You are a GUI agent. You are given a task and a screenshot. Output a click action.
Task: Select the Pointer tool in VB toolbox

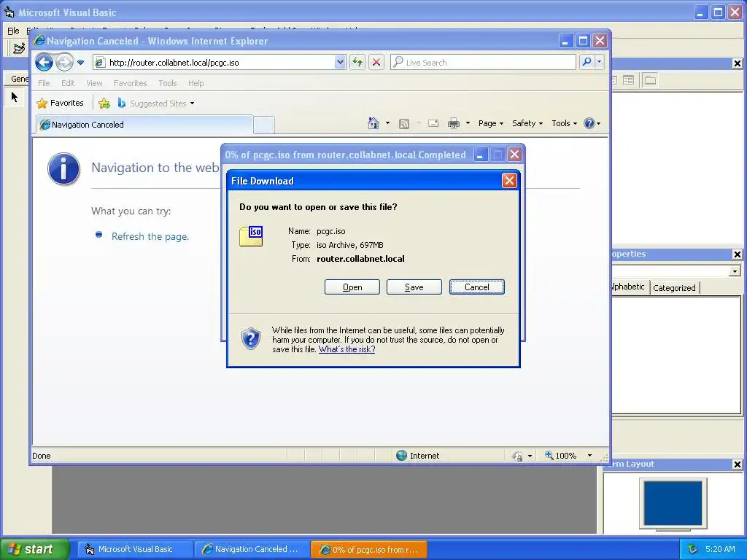15,97
